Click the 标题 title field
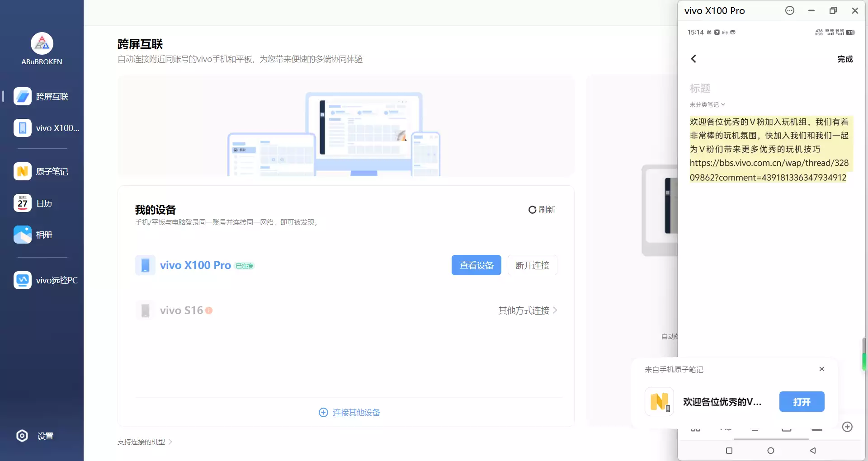Image resolution: width=868 pixels, height=461 pixels. click(700, 88)
